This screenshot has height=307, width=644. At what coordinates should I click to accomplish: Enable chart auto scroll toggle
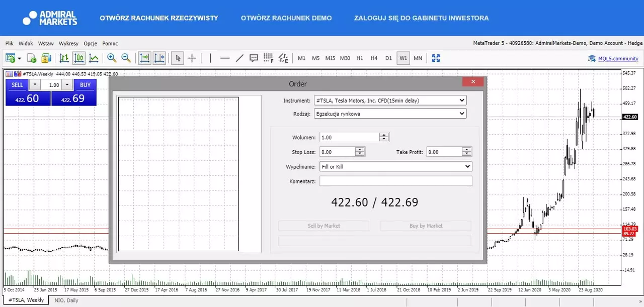(x=145, y=58)
